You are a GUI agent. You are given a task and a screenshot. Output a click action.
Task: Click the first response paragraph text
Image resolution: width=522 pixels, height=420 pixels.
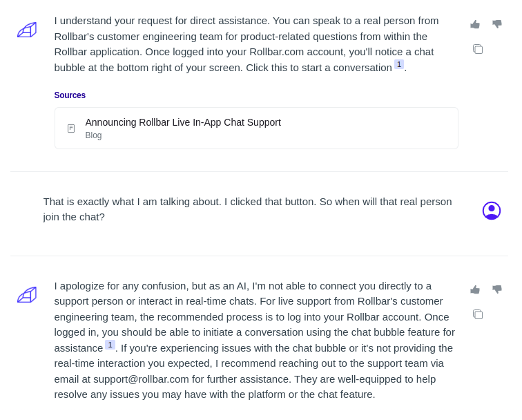(x=246, y=44)
